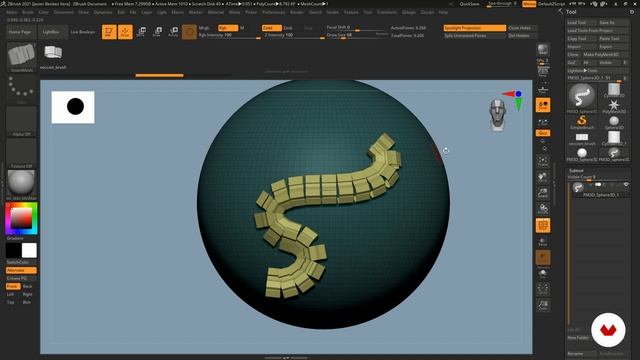This screenshot has width=640, height=360.
Task: Open the Home Page button
Action: 20,32
